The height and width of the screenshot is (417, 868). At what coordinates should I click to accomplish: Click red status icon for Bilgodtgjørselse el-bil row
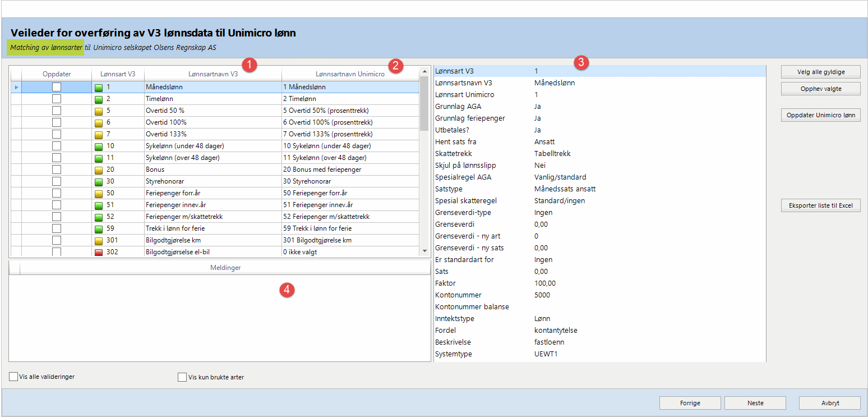point(99,253)
